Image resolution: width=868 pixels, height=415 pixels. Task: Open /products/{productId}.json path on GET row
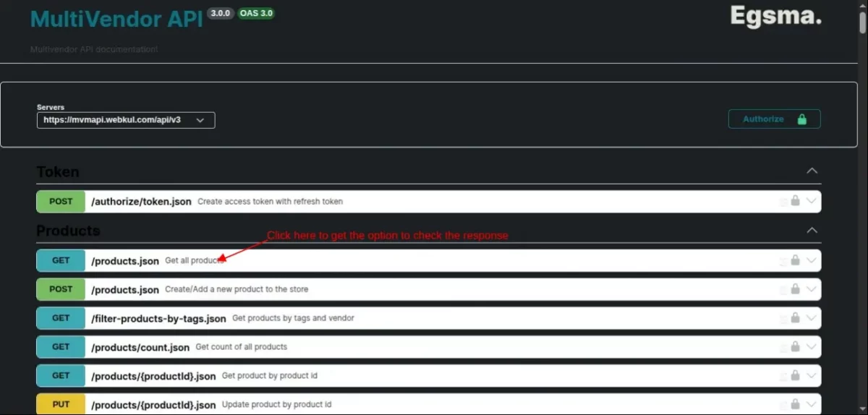click(x=153, y=377)
